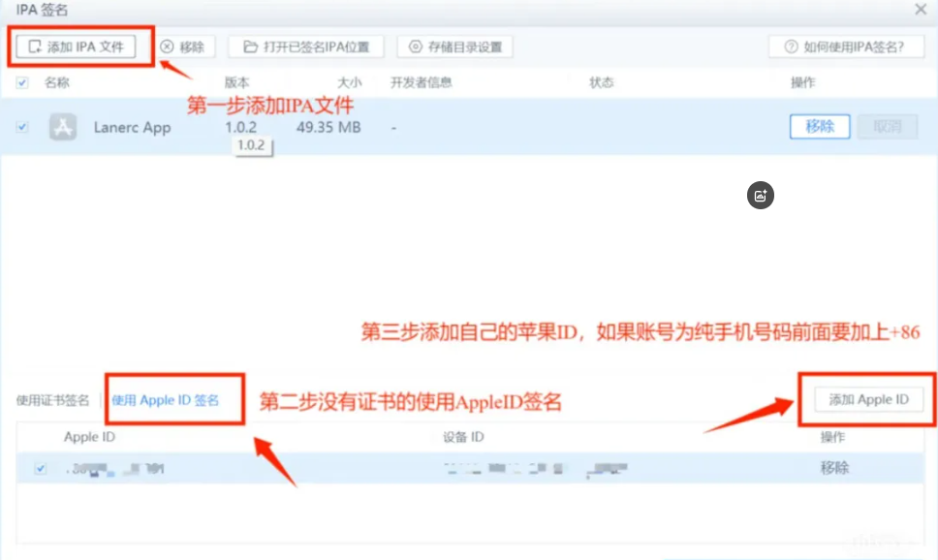Remove the listed Apple ID account
Viewport: 938px width, 560px height.
pyautogui.click(x=834, y=468)
